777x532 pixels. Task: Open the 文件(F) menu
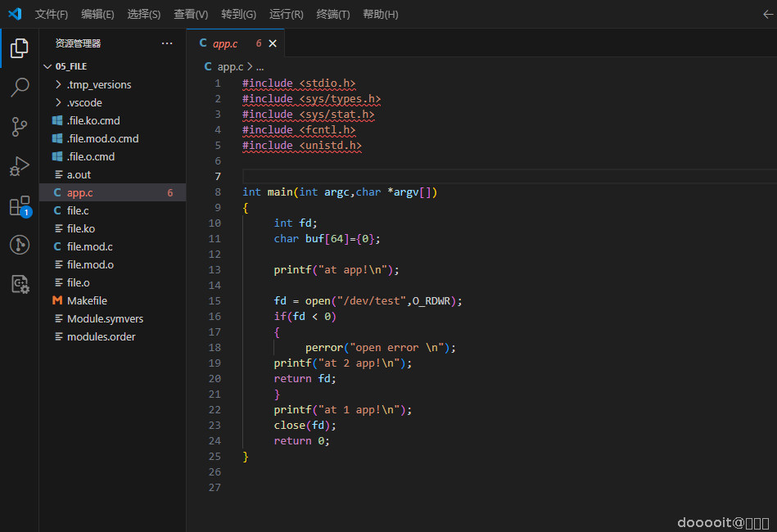click(x=52, y=14)
